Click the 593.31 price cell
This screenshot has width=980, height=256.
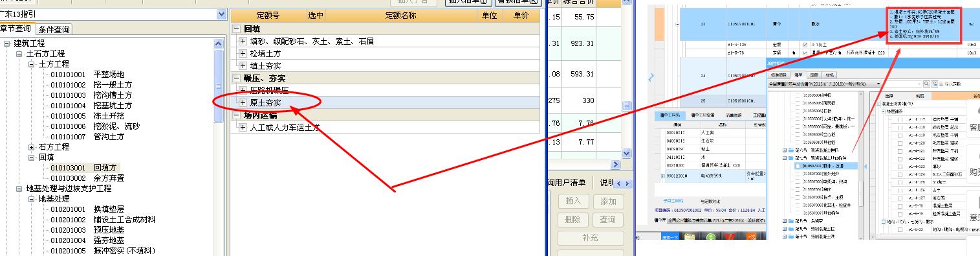click(x=582, y=74)
